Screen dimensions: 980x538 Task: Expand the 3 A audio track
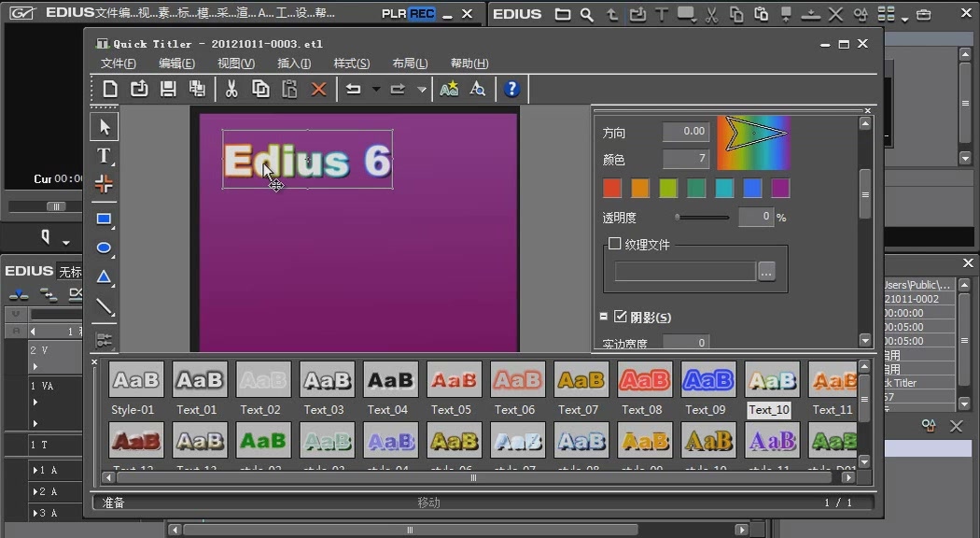[35, 513]
